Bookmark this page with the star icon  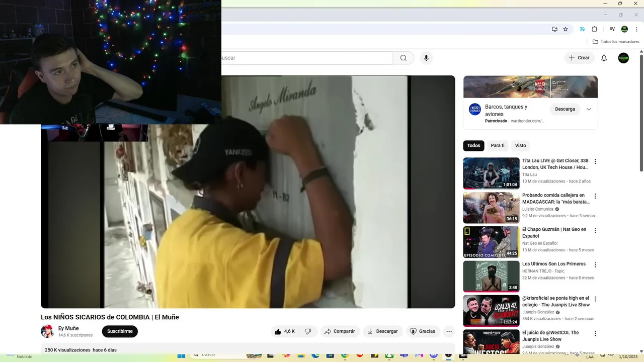566,29
